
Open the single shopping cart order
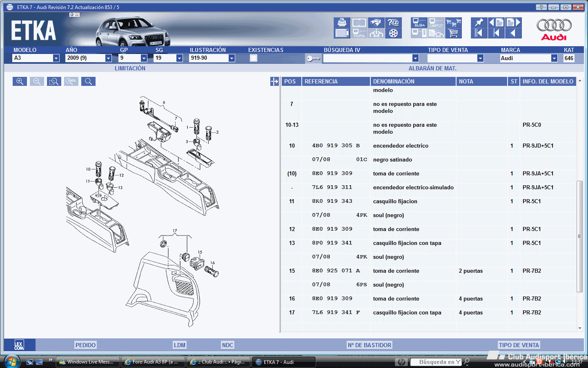point(454,33)
